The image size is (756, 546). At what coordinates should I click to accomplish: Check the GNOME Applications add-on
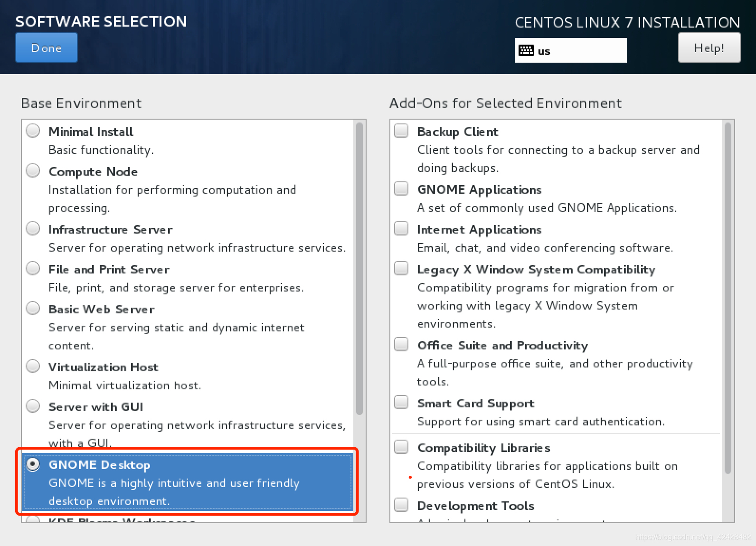click(x=401, y=188)
